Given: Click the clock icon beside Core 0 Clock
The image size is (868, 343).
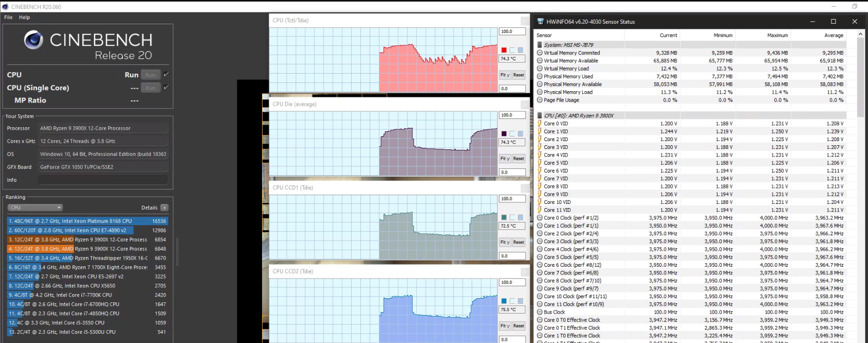Looking at the screenshot, I should pos(540,218).
